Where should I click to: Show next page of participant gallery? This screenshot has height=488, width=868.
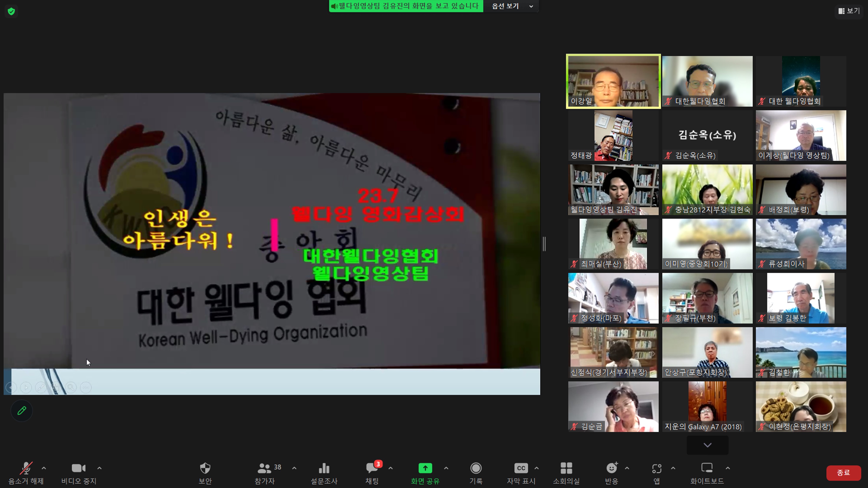(x=708, y=445)
